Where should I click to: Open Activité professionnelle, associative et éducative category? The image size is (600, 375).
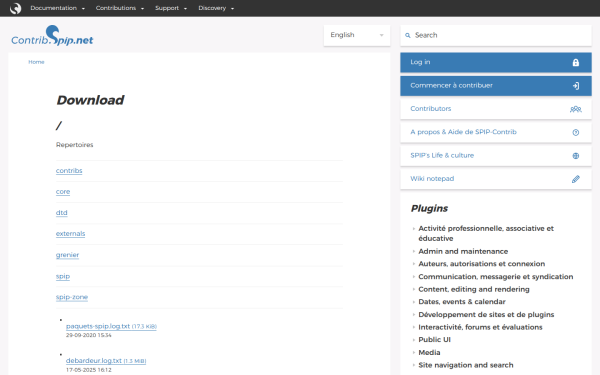[486, 233]
